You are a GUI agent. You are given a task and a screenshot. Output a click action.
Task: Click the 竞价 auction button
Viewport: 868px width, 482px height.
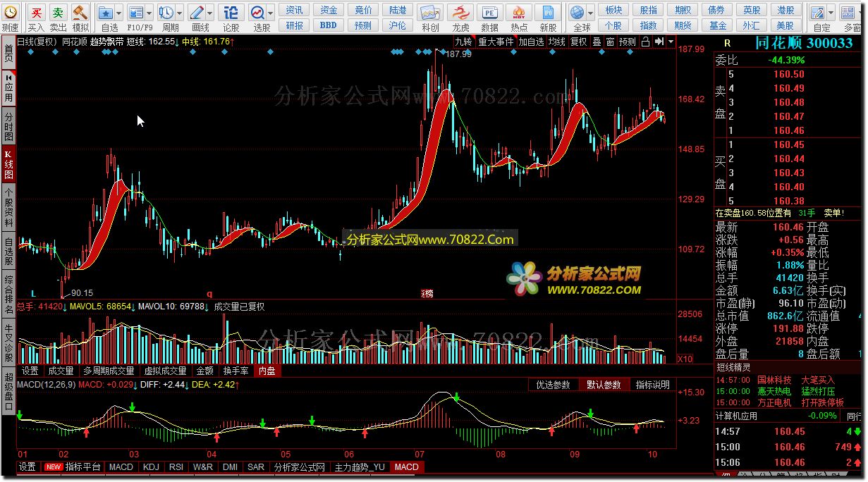coord(363,10)
